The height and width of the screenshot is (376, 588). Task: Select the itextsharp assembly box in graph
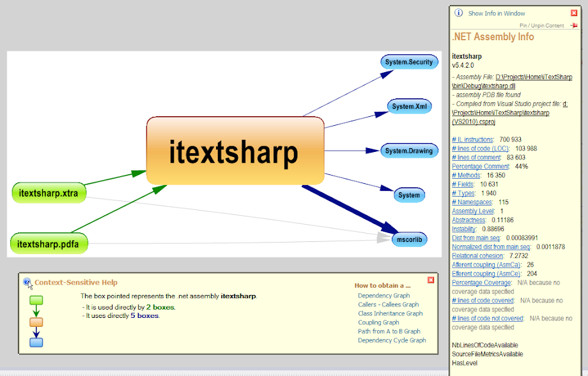tap(235, 151)
